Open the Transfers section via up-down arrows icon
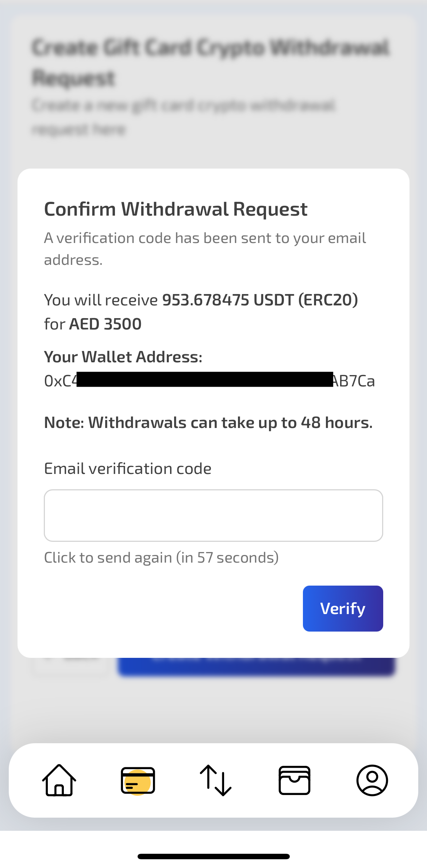Viewport: 427px width, 868px height. coord(216,780)
